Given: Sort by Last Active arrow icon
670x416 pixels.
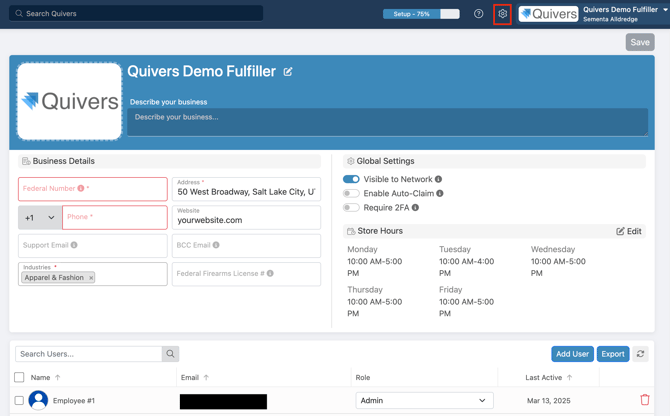Looking at the screenshot, I should 569,378.
